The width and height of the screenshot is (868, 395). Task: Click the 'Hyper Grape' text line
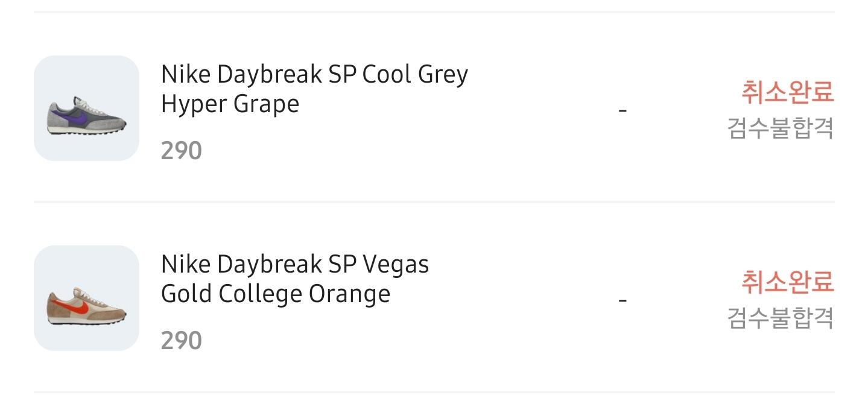[x=230, y=104]
